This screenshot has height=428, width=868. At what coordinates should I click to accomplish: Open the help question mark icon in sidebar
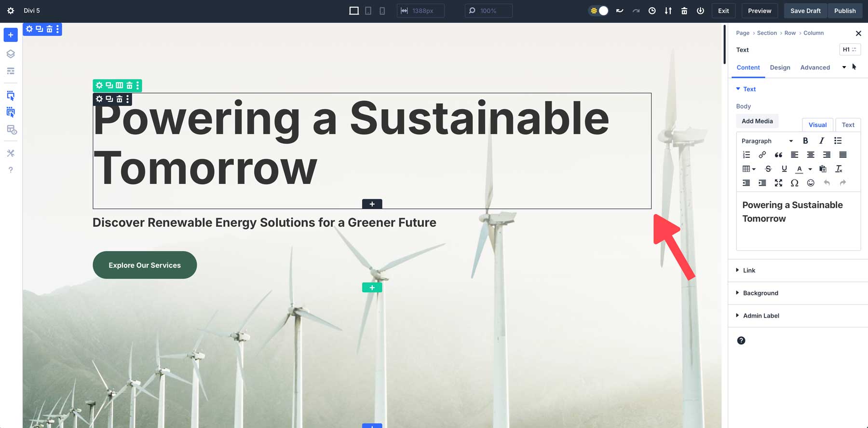pos(11,170)
